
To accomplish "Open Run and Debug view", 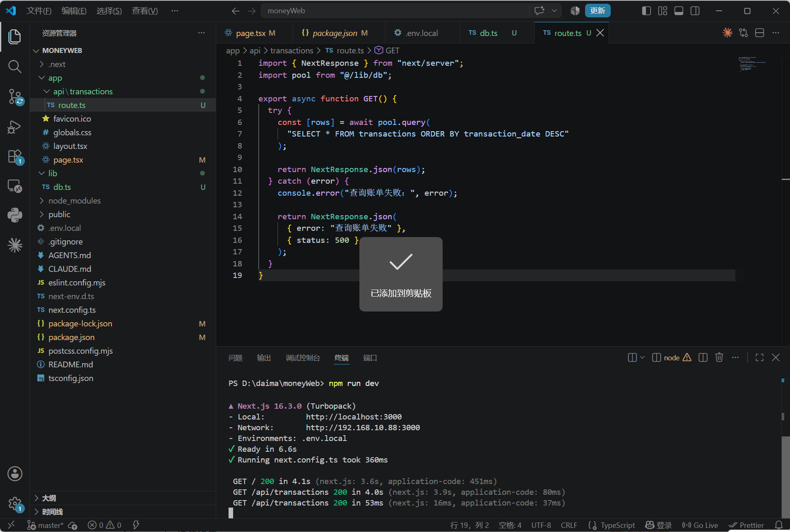I will tap(15, 127).
